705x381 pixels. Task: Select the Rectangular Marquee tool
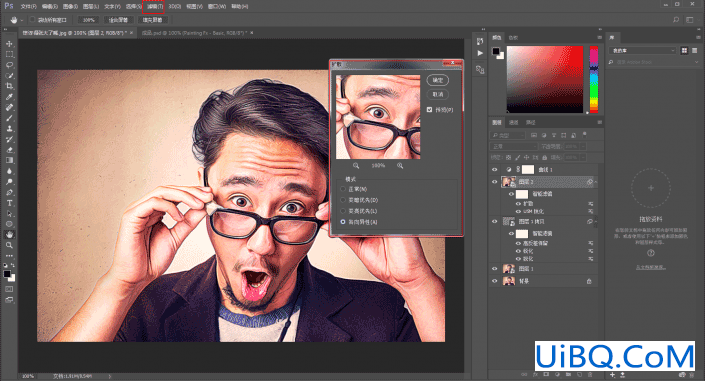[9, 54]
